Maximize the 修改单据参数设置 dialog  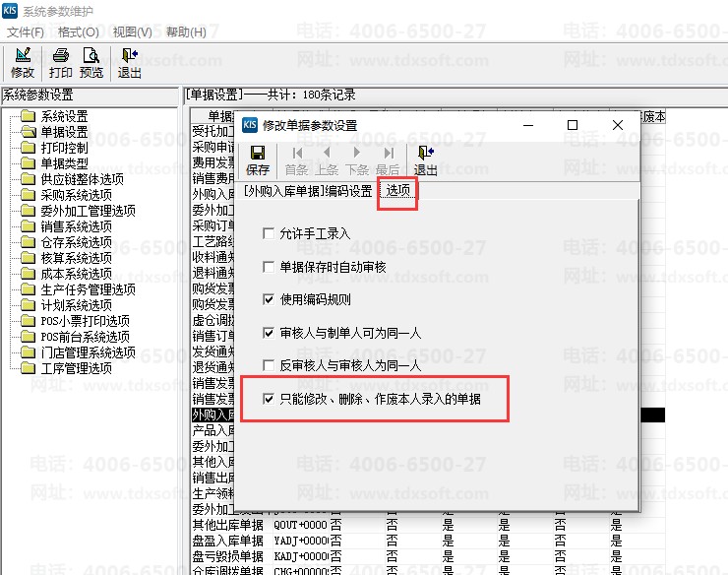click(573, 125)
